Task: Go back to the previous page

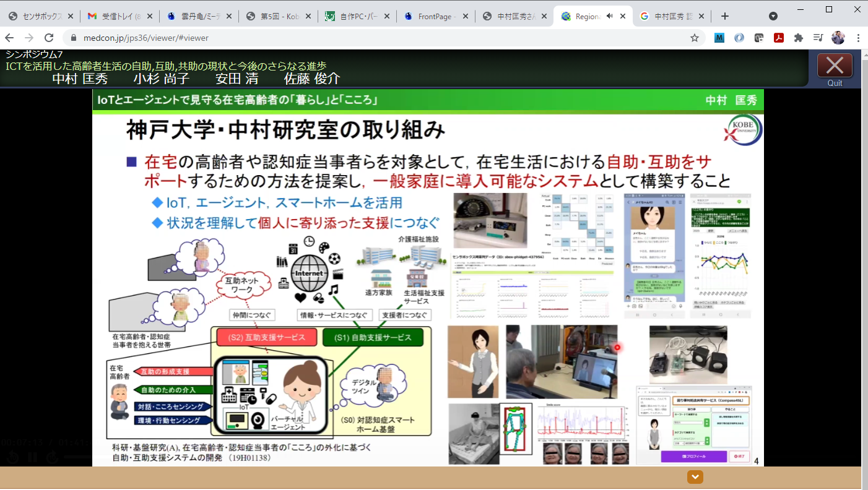Action: 9,38
